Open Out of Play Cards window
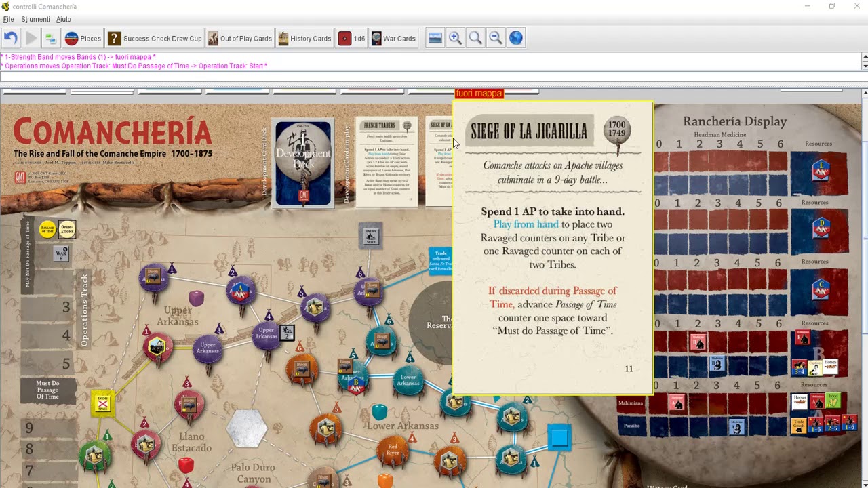The height and width of the screenshot is (488, 868). pyautogui.click(x=240, y=39)
